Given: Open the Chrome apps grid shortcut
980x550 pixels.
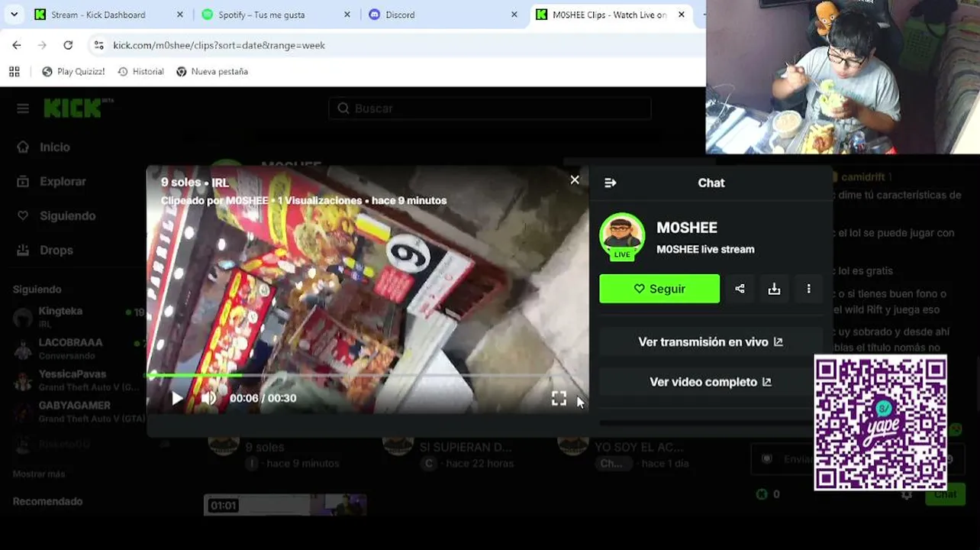Looking at the screenshot, I should coord(14,71).
